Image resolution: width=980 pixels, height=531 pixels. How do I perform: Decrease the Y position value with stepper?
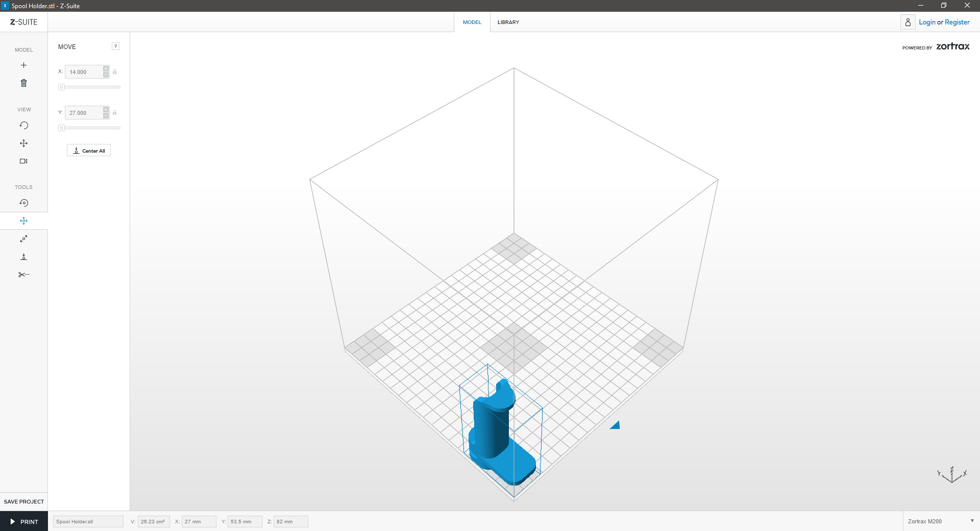106,116
